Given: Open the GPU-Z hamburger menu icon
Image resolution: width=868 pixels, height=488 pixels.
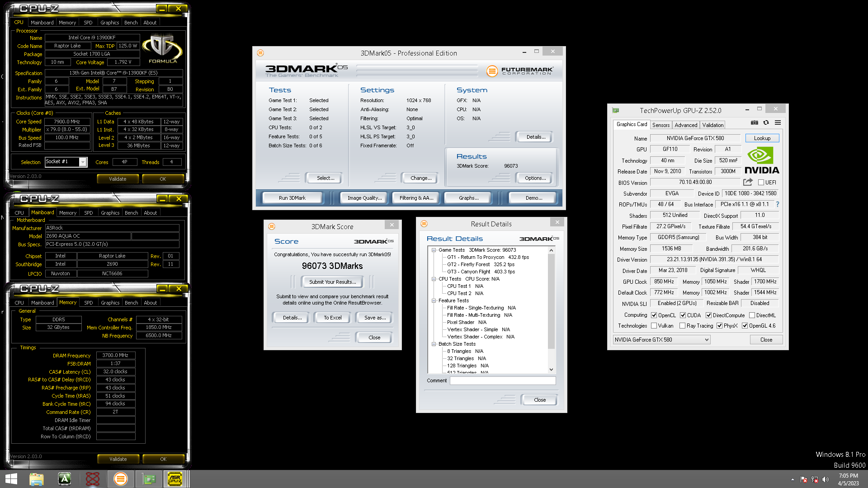Looking at the screenshot, I should [x=778, y=122].
